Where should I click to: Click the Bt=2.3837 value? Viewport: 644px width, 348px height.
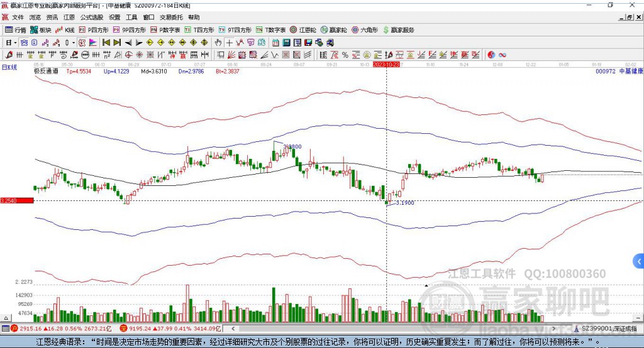tap(228, 72)
